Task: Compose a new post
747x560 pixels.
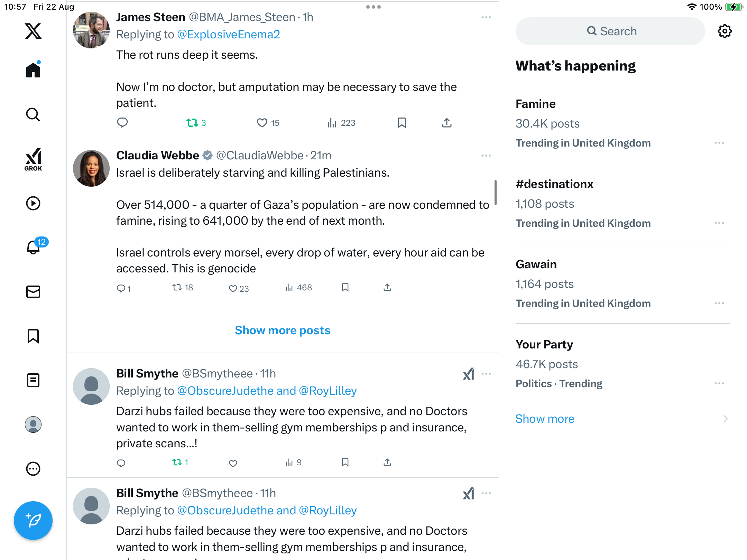Action: (33, 520)
